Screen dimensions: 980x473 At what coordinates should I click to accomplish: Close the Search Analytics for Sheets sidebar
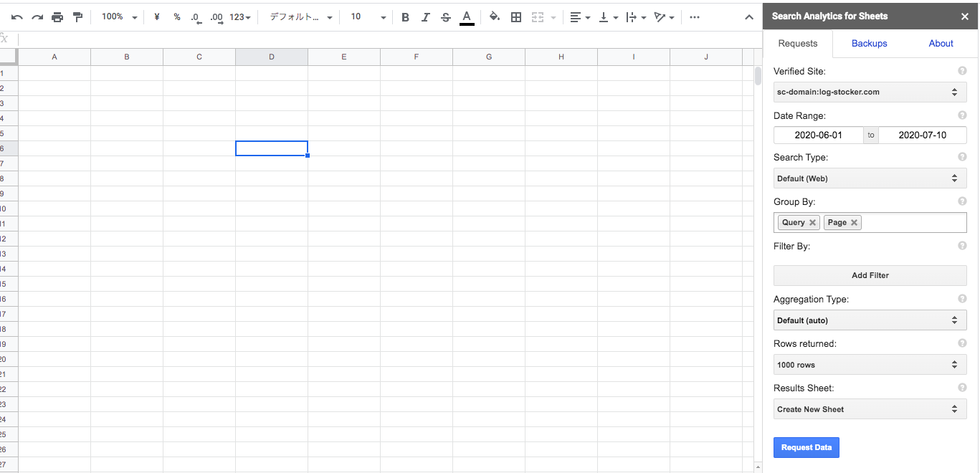[x=965, y=16]
